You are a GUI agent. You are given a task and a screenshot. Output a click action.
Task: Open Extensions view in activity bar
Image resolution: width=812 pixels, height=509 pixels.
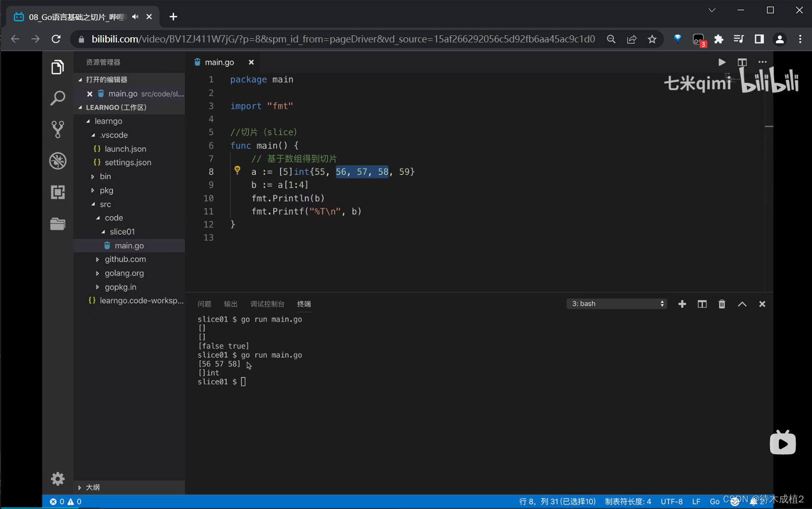click(58, 192)
